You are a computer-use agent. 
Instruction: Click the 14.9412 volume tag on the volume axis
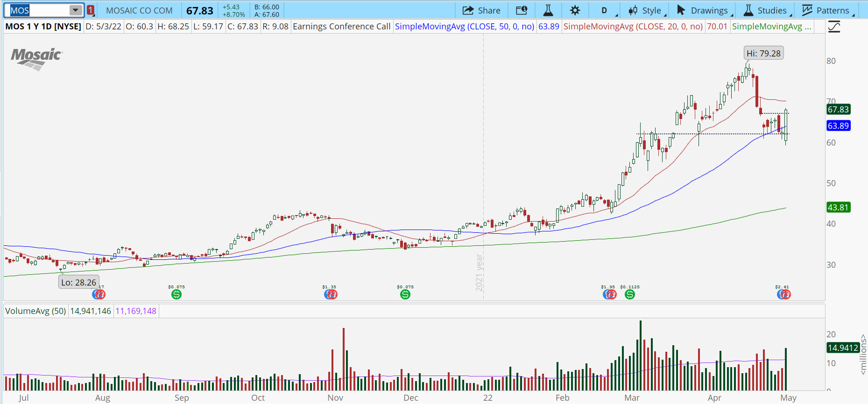[x=843, y=348]
